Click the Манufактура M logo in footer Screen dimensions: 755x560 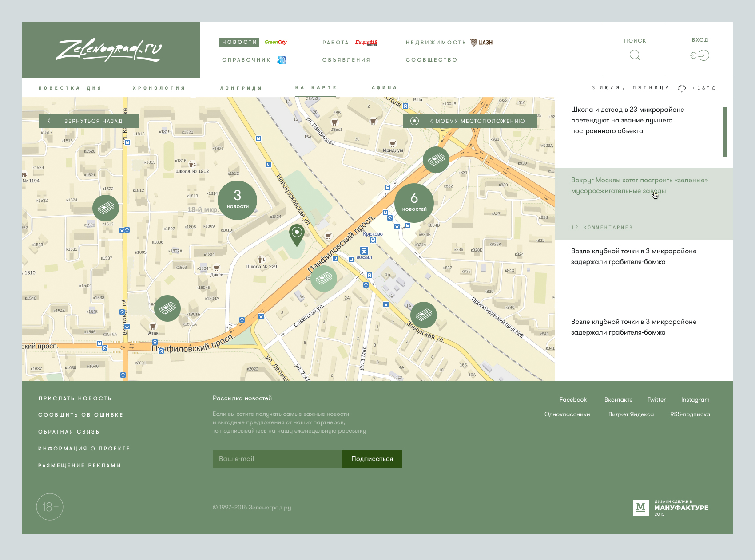640,507
